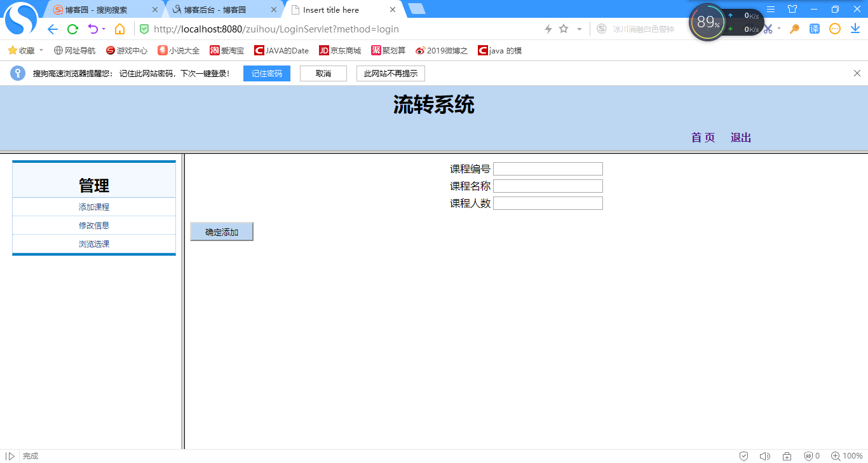This screenshot has height=463, width=868.
Task: Click the status bar play sidebar icon
Action: pos(10,456)
